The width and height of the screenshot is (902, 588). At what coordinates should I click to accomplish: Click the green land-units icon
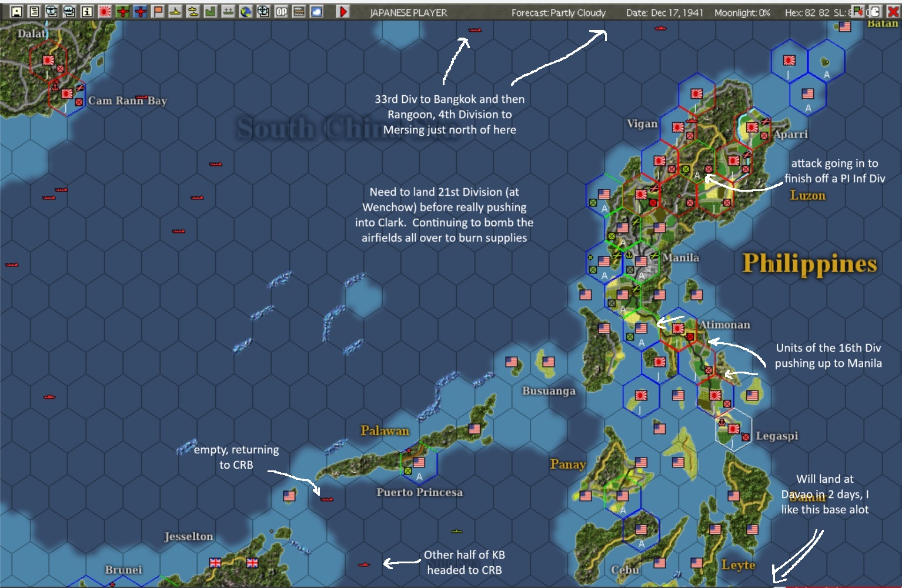tap(211, 11)
